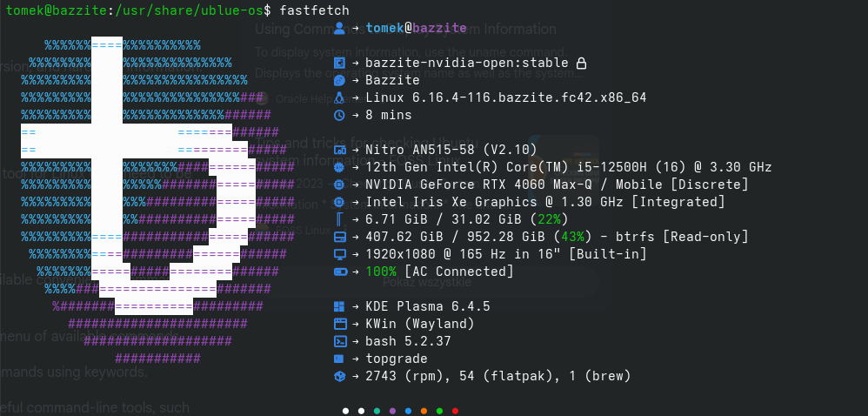Click the uptime value '8 mins'
The image size is (868, 416).
pos(389,115)
